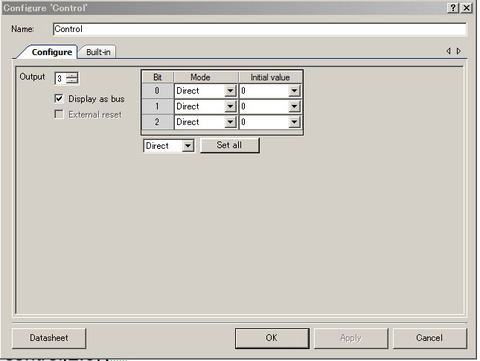Click the Set all button

[x=230, y=145]
